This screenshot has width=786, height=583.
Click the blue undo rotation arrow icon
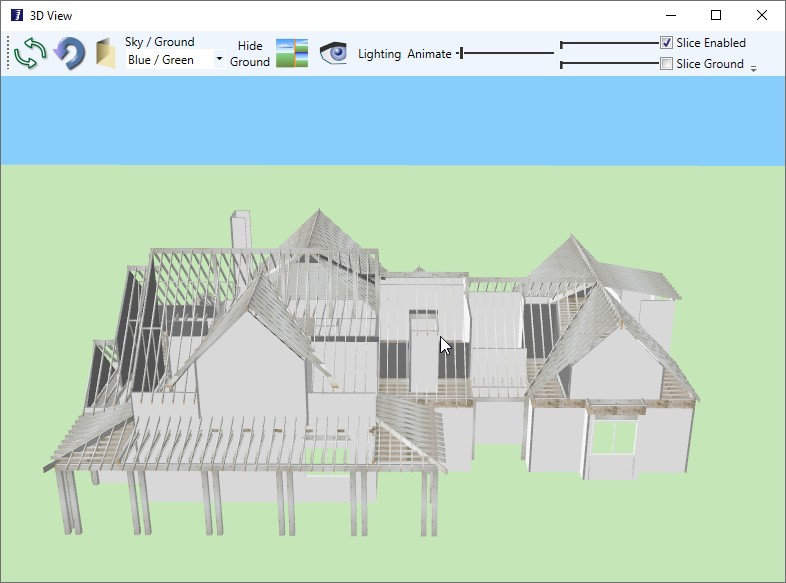pyautogui.click(x=69, y=53)
